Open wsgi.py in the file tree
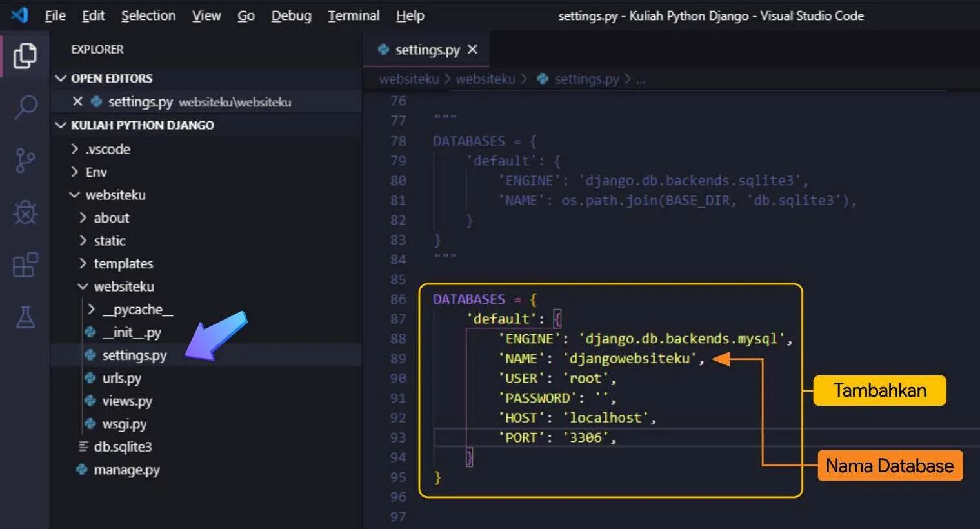Screen dimensions: 980x529 tap(124, 424)
